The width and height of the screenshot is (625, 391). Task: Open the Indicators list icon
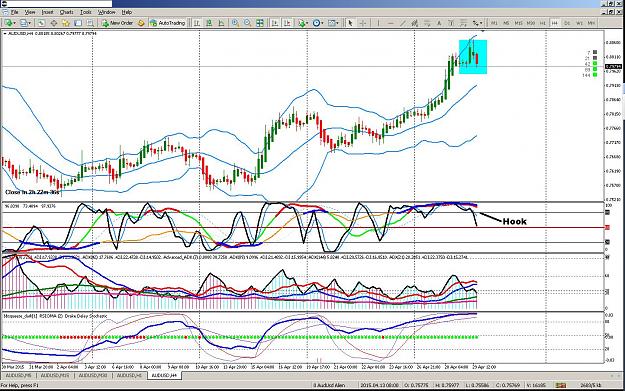tap(302, 23)
